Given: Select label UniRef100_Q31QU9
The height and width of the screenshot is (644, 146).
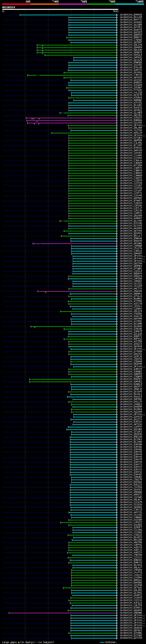Looking at the screenshot, I should click(131, 85).
